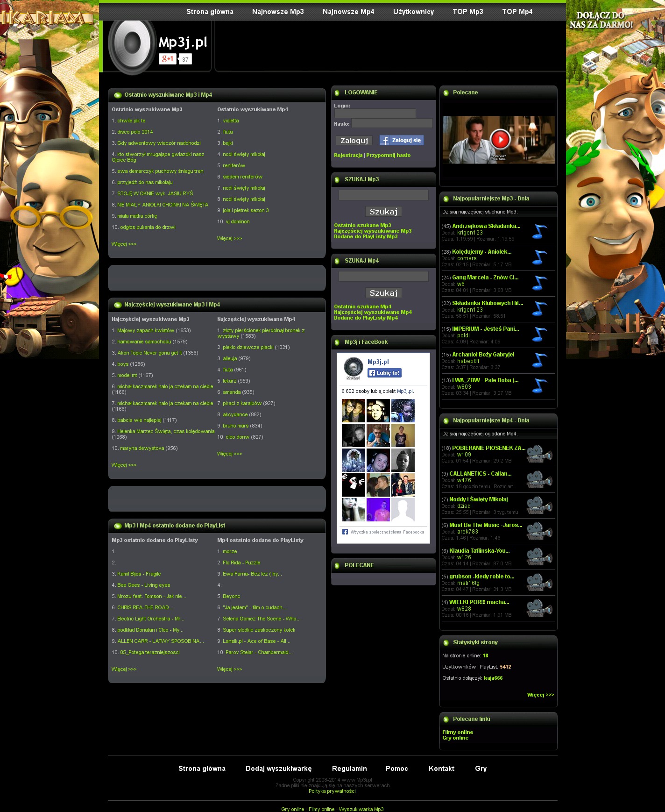Show more in Statystyki strony via Więcej
This screenshot has width=665, height=812.
540,695
